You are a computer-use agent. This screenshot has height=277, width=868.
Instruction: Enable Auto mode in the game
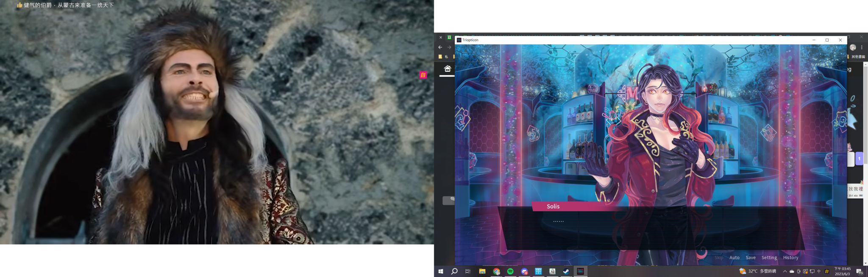click(x=734, y=257)
